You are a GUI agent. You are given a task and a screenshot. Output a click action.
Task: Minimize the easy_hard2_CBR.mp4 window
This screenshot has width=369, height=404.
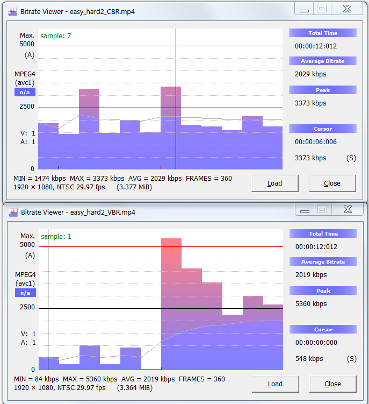304,9
